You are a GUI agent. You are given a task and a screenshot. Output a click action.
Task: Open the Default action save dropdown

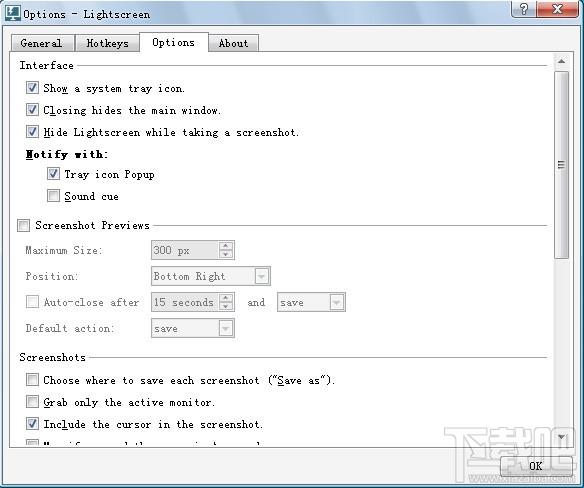(193, 328)
